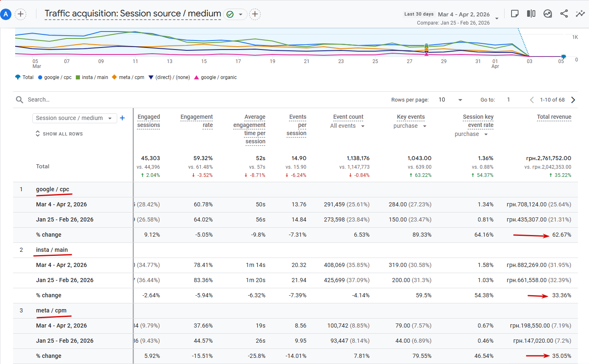Image resolution: width=589 pixels, height=364 pixels.
Task: Open the Rows per page dropdown
Action: 450,100
